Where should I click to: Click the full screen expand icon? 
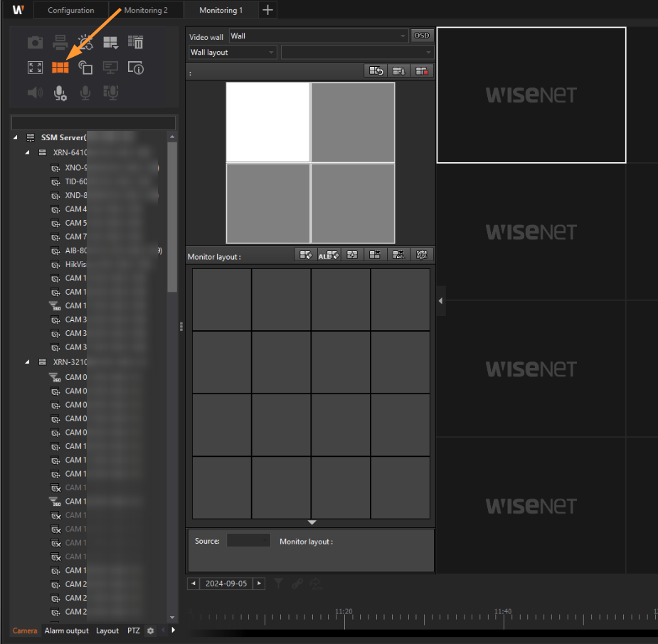[x=36, y=68]
